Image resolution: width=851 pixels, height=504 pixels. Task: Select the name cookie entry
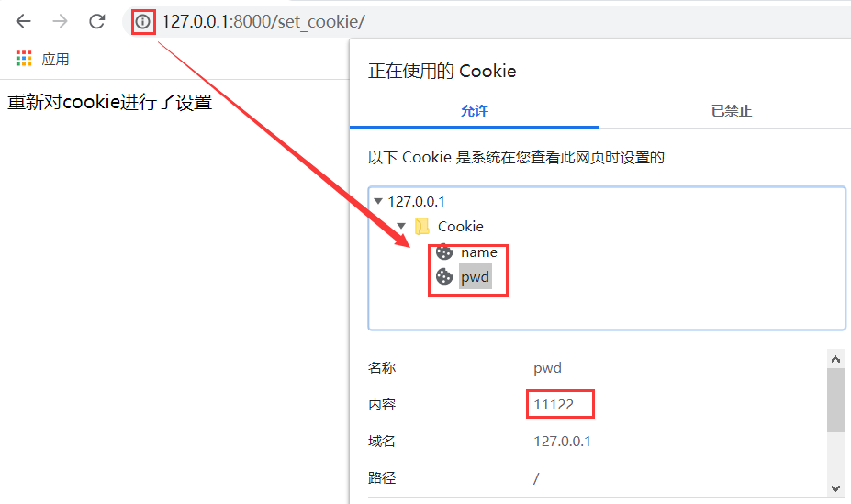[x=478, y=252]
